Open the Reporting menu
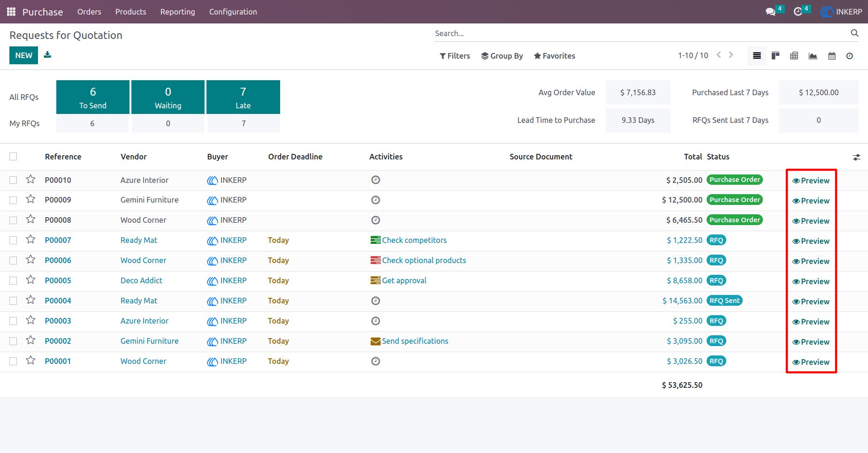 click(178, 12)
